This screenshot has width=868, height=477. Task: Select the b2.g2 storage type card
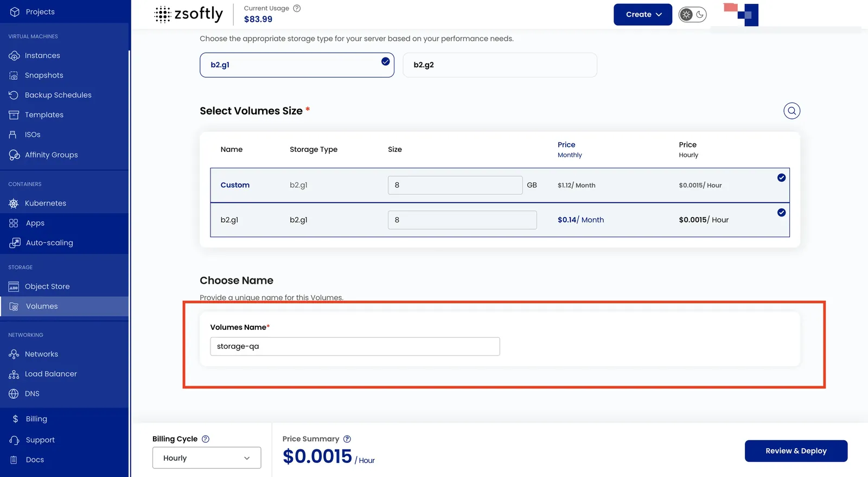pos(500,65)
